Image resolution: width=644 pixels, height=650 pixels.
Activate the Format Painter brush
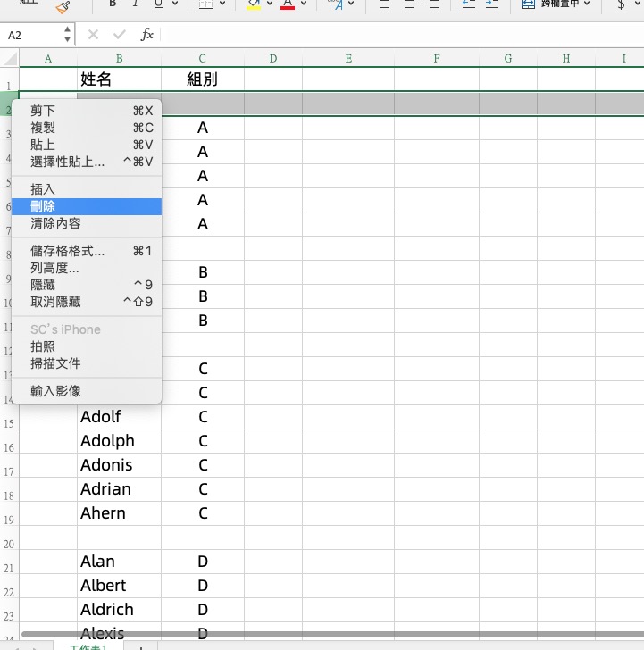(63, 6)
